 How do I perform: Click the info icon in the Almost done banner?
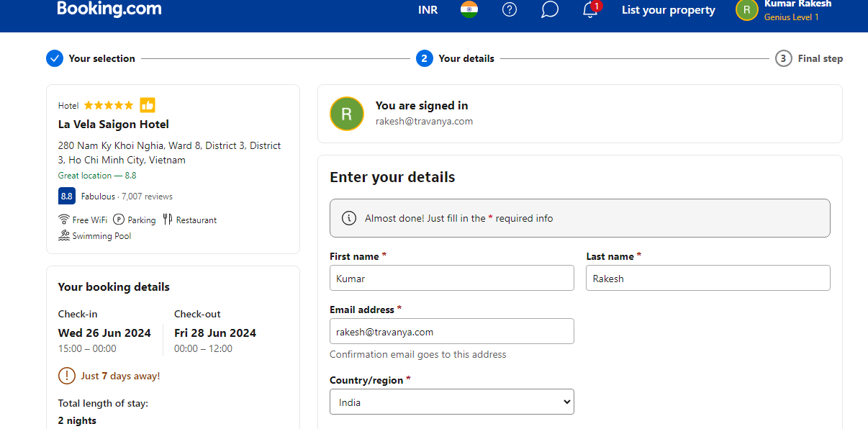349,218
